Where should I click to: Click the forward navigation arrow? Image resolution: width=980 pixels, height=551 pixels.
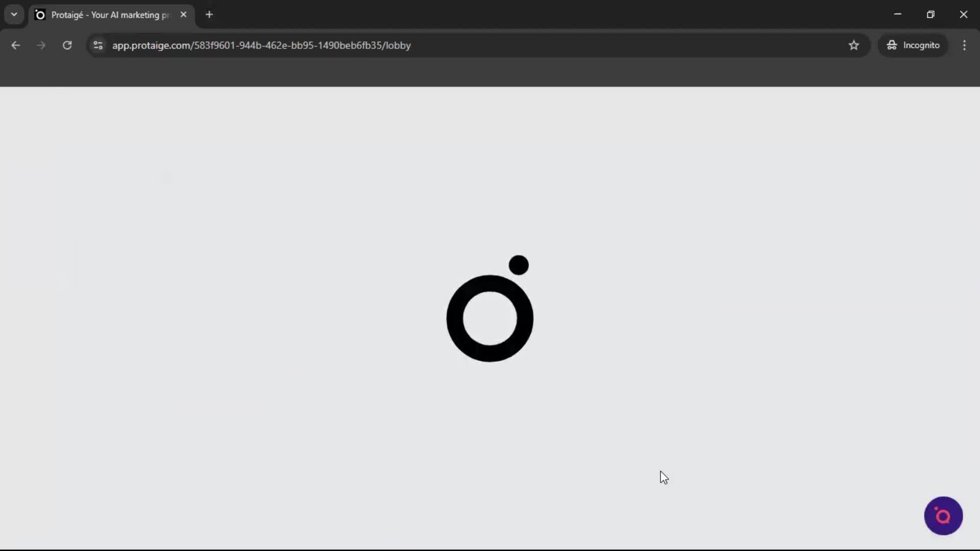point(41,45)
